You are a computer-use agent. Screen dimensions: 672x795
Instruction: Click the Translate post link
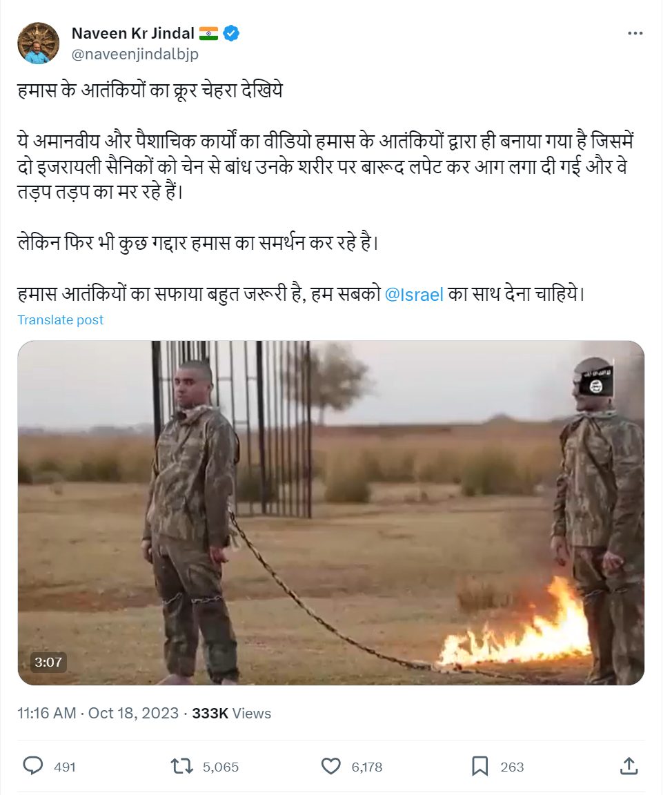point(60,320)
